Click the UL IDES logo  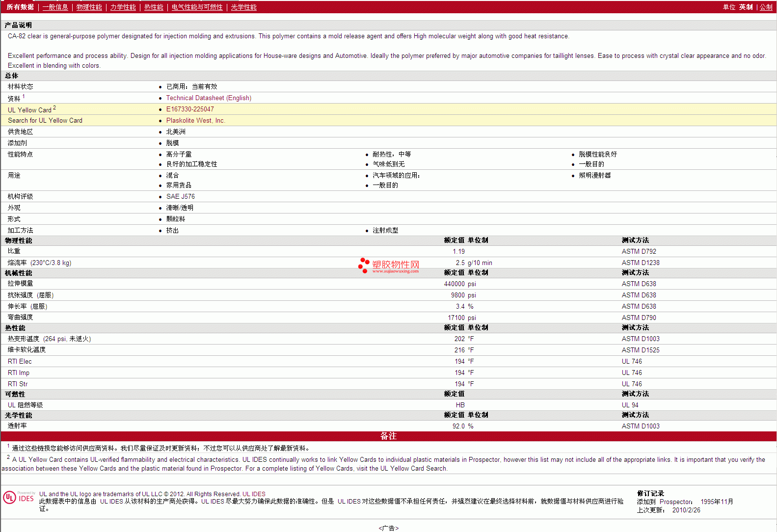[x=19, y=498]
